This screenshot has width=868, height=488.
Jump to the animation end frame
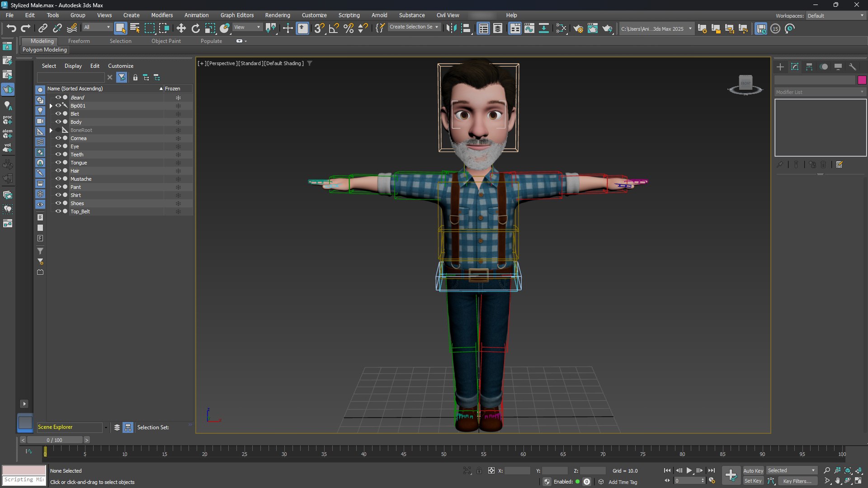point(712,470)
